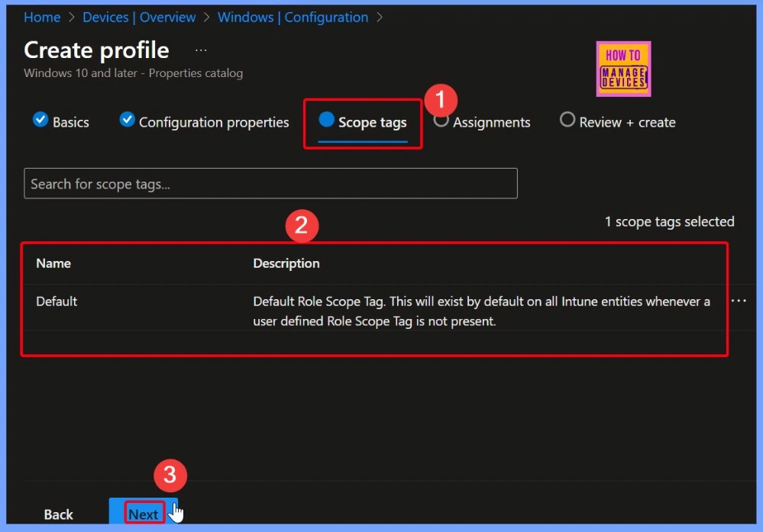Click the 'Windows 10 and later - Properties catalog' subtitle

point(134,73)
